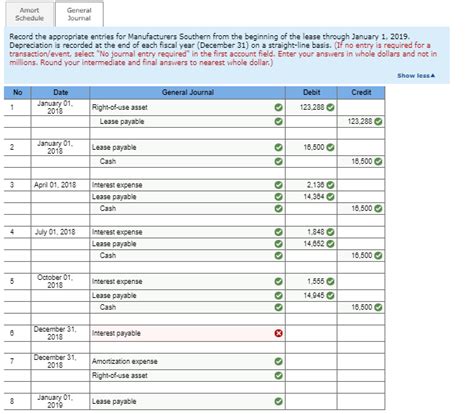Screen dimensions: 474x414
Task: Click green check beside Amortization expense
Action: pyautogui.click(x=278, y=361)
